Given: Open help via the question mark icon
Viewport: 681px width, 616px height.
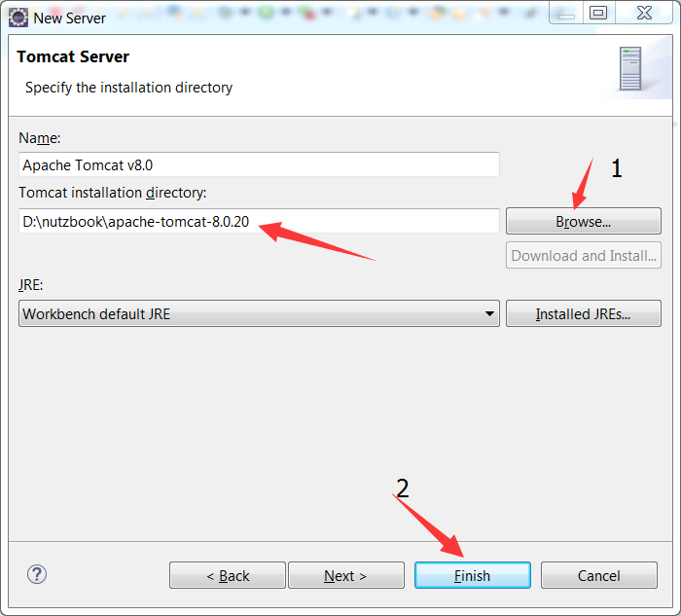Looking at the screenshot, I should (37, 574).
